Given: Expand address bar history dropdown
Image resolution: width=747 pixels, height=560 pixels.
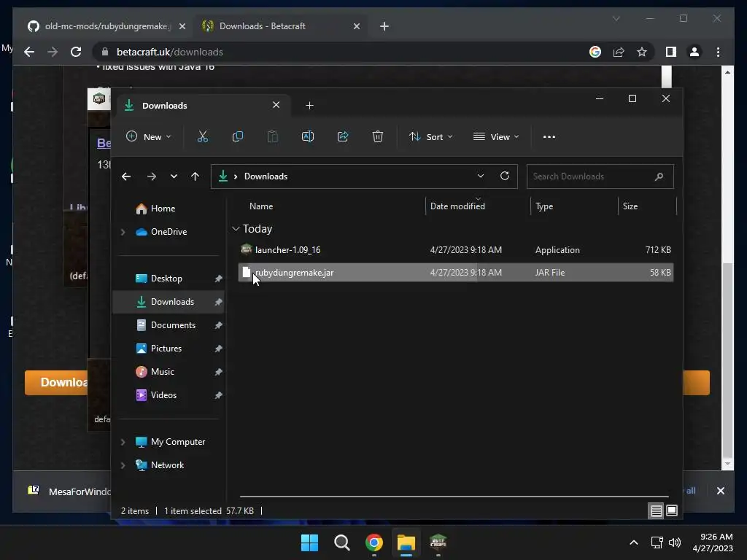Looking at the screenshot, I should 481,176.
